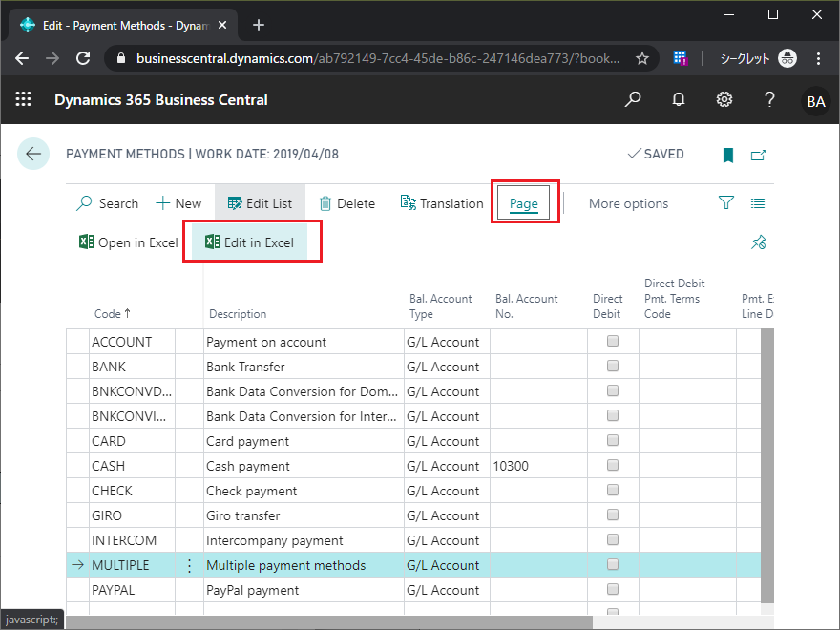The height and width of the screenshot is (630, 840).
Task: Pin the action bar
Action: pos(758,242)
